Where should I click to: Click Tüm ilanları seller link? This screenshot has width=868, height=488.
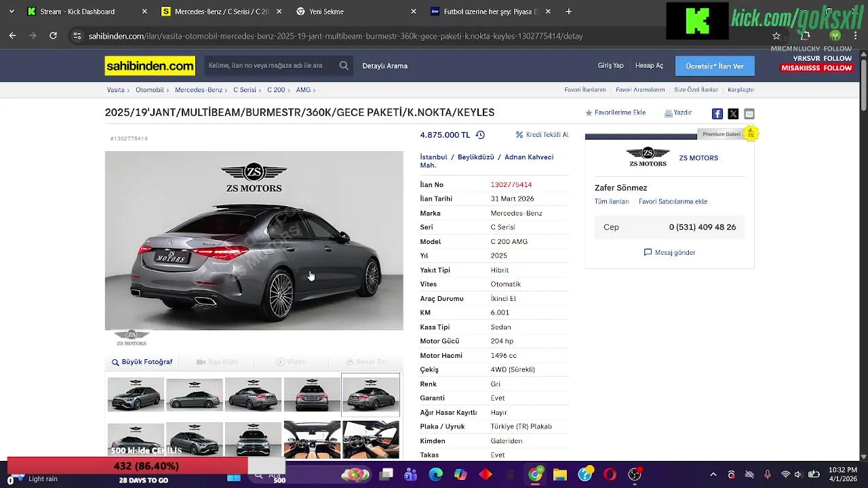tap(612, 201)
